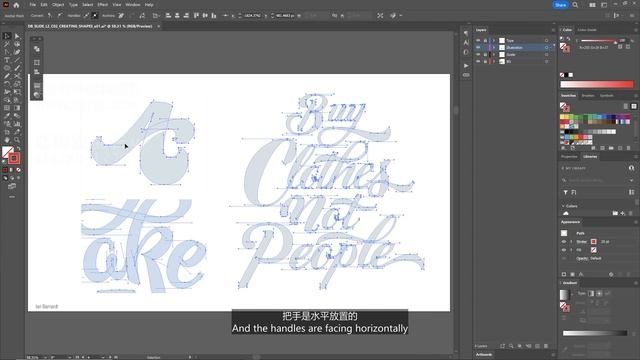The image size is (640, 360).
Task: Expand the Guide layer contents
Action: (494, 54)
